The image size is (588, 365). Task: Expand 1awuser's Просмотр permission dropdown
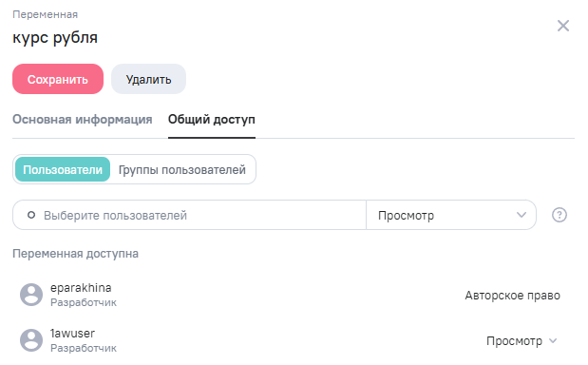(522, 340)
